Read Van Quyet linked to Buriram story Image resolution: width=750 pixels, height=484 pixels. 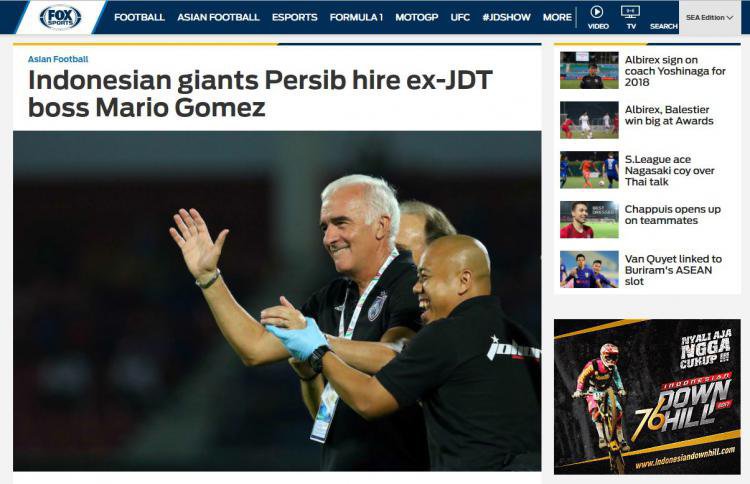pyautogui.click(x=673, y=270)
